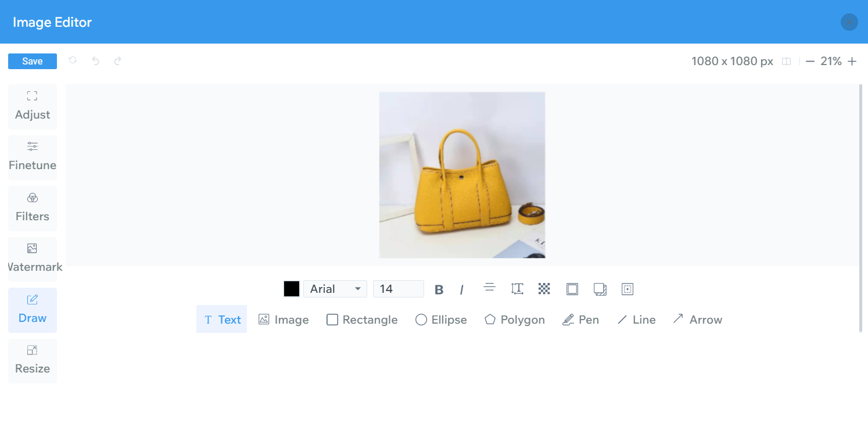868x423 pixels.
Task: Open the text alignment options
Action: pyautogui.click(x=489, y=288)
